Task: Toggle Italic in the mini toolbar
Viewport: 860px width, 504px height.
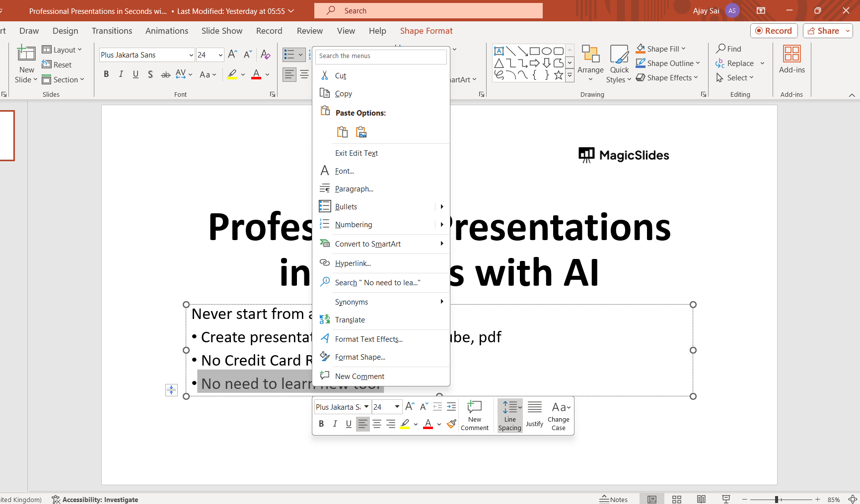Action: [x=335, y=424]
